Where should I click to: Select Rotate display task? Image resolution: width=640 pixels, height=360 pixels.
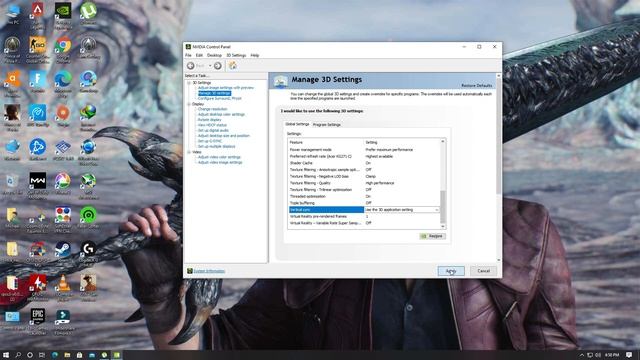[x=209, y=120]
